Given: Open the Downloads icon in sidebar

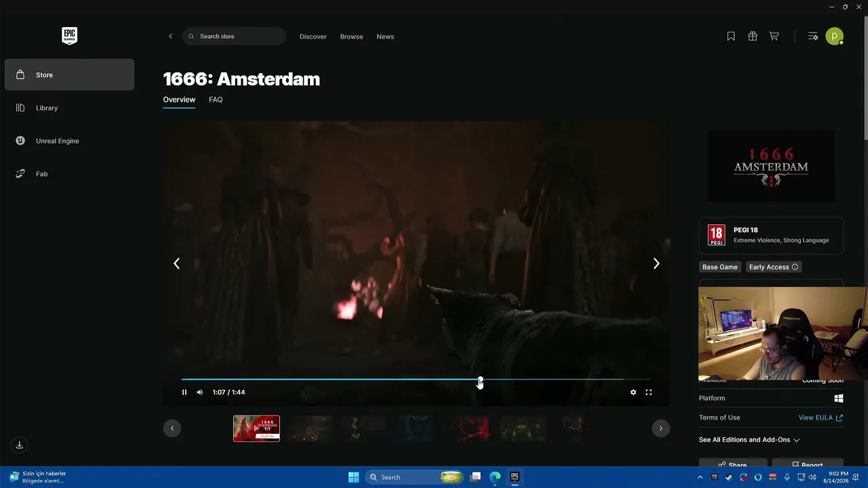Looking at the screenshot, I should (x=20, y=445).
